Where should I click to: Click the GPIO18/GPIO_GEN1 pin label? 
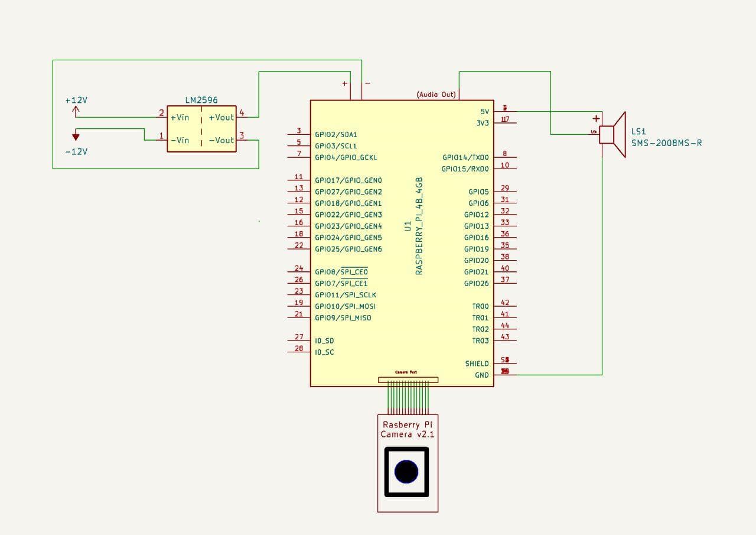tap(348, 203)
